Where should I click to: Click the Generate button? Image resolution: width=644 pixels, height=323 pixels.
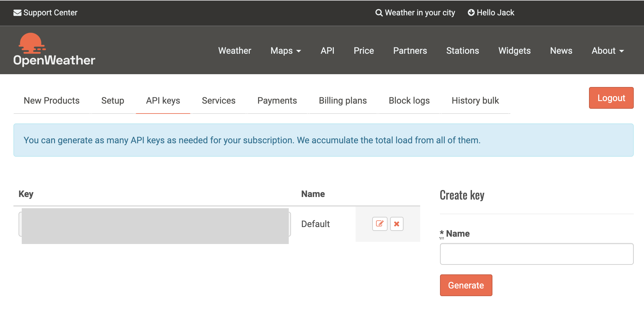coord(466,285)
